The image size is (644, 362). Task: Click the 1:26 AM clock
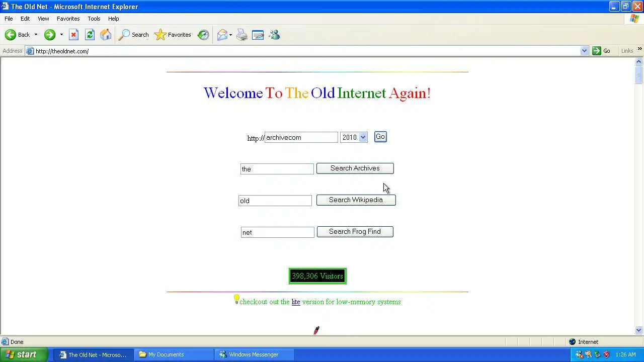coord(625,354)
